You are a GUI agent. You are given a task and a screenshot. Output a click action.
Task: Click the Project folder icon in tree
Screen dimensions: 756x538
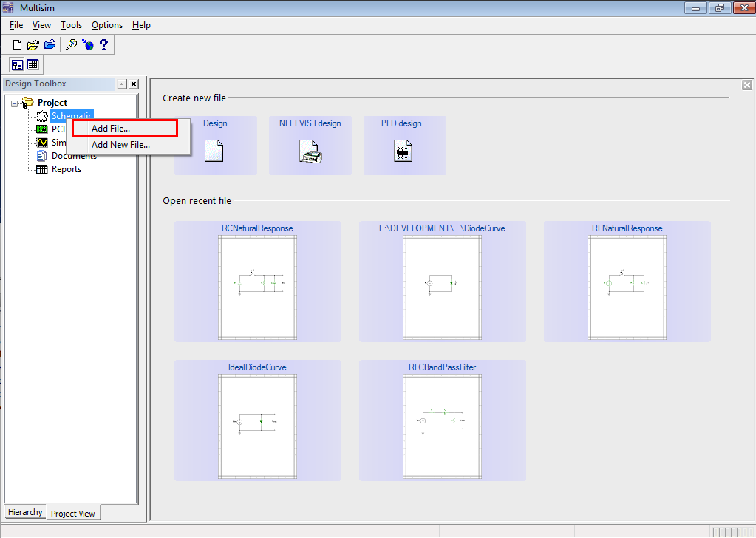coord(28,102)
